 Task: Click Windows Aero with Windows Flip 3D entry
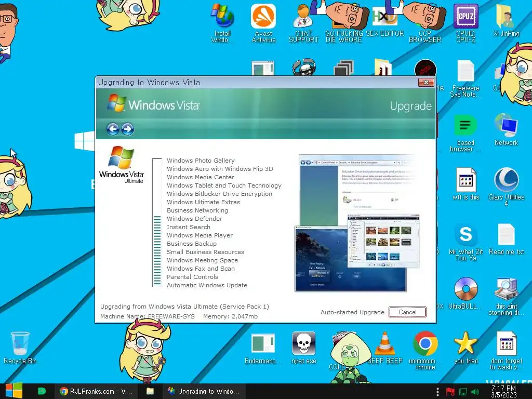tap(220, 169)
